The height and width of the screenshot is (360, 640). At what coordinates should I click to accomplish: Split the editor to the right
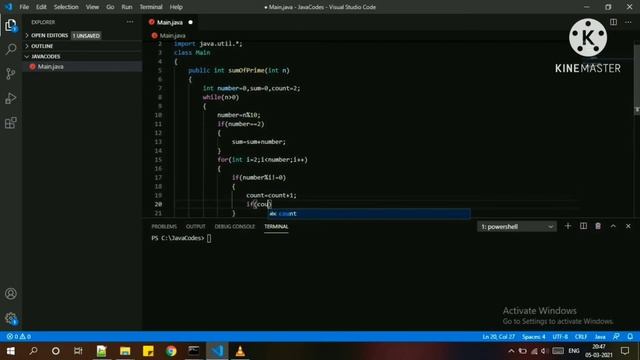tap(613, 22)
